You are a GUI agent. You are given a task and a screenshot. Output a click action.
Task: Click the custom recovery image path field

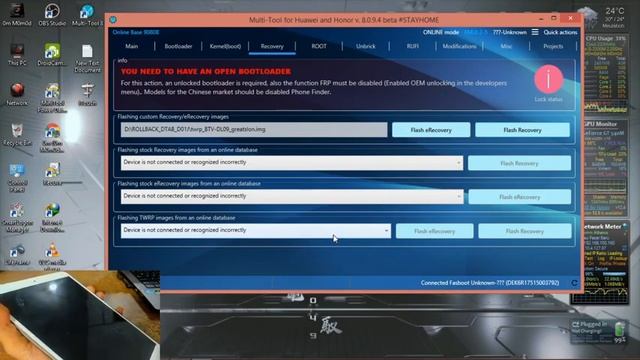tap(254, 130)
